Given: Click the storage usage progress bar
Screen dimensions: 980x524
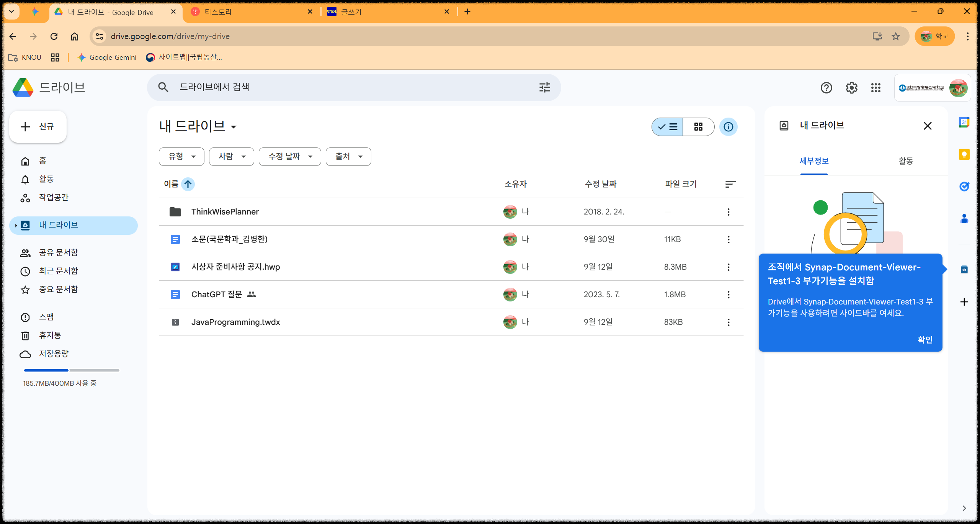Looking at the screenshot, I should click(x=72, y=370).
